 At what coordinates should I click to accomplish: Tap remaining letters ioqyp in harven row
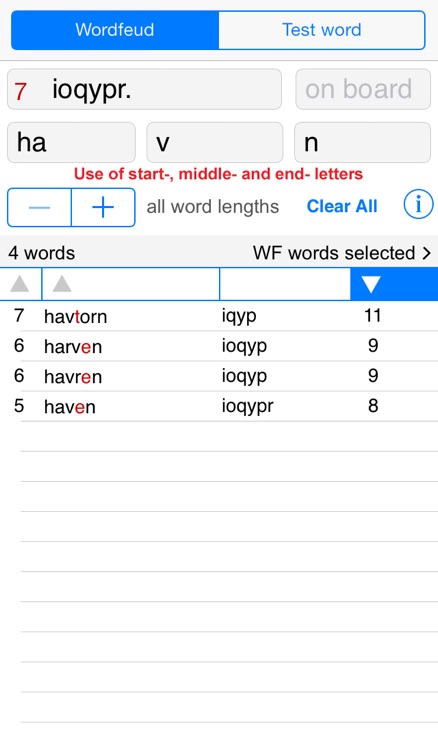[x=244, y=347]
